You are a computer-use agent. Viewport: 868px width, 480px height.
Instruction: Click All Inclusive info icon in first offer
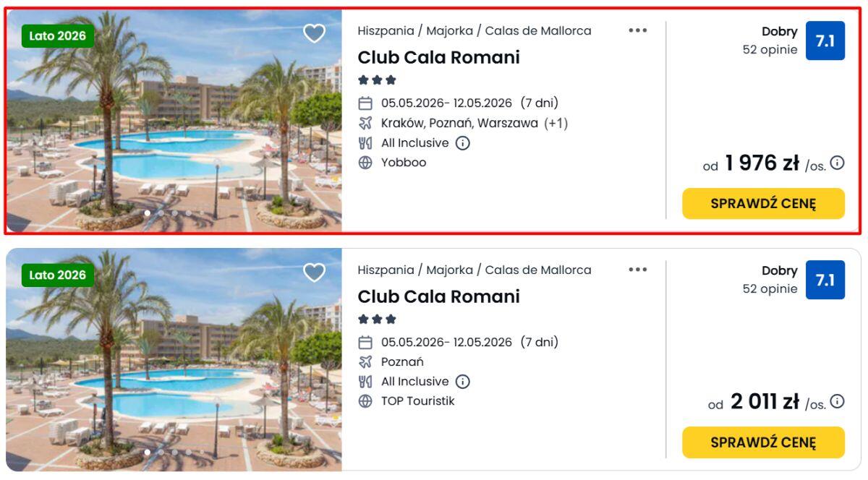pyautogui.click(x=463, y=143)
